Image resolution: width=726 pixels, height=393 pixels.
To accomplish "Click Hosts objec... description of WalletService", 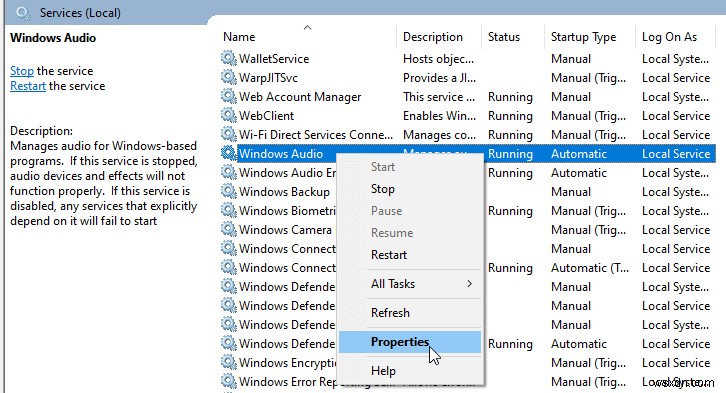I will point(438,59).
